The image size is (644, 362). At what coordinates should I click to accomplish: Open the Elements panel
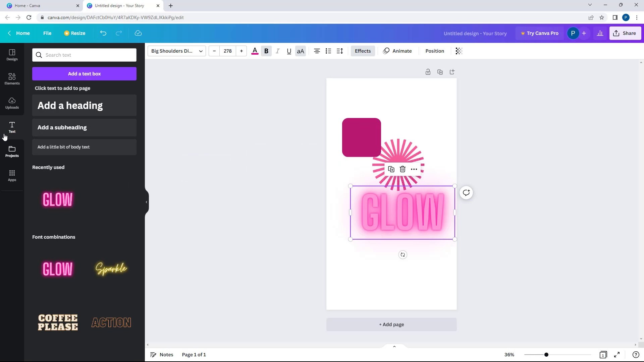coord(12,79)
